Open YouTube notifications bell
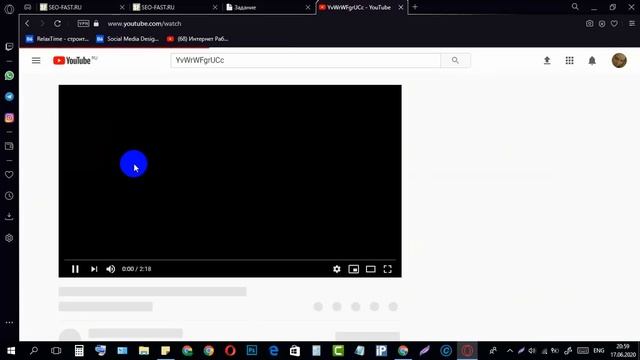Viewport: 640px width, 360px height. [592, 60]
